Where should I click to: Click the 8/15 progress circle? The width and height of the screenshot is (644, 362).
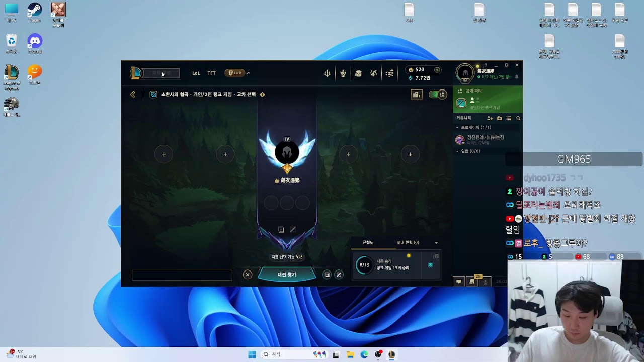(364, 265)
